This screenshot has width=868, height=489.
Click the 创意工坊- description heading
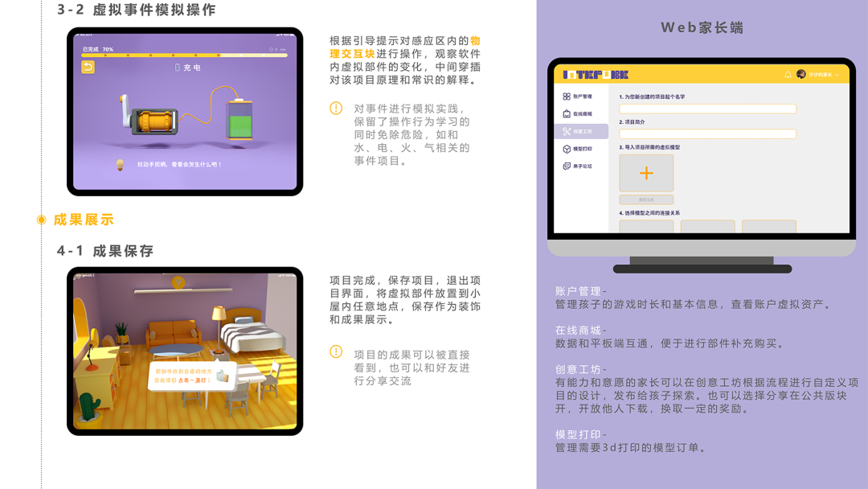[581, 369]
